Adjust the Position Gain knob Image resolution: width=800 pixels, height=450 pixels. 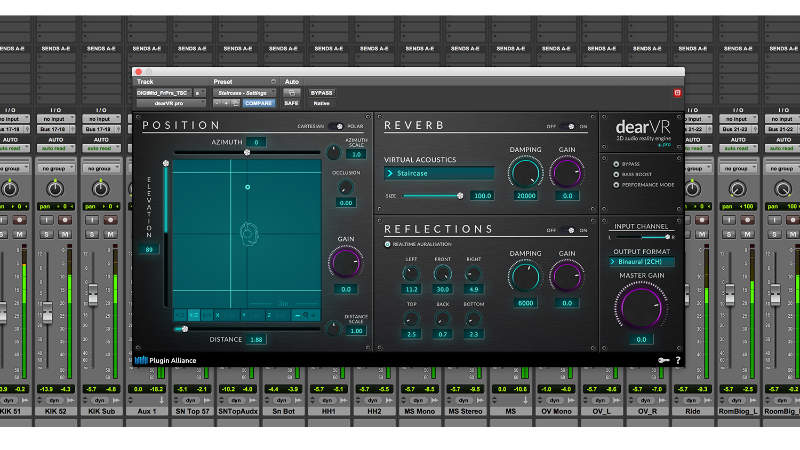(345, 263)
